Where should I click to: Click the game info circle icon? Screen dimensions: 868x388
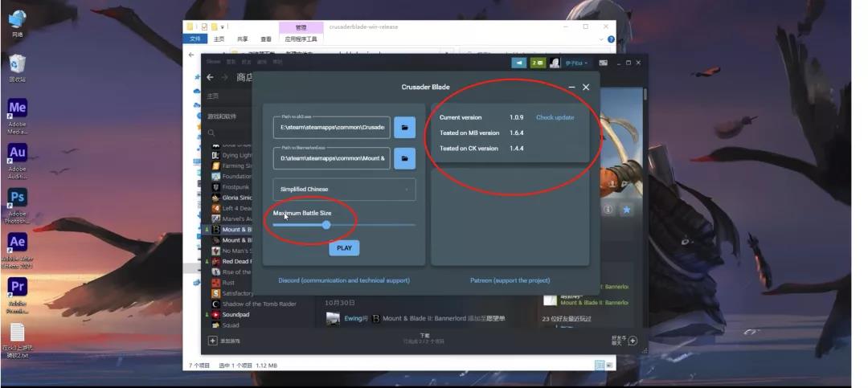608,210
